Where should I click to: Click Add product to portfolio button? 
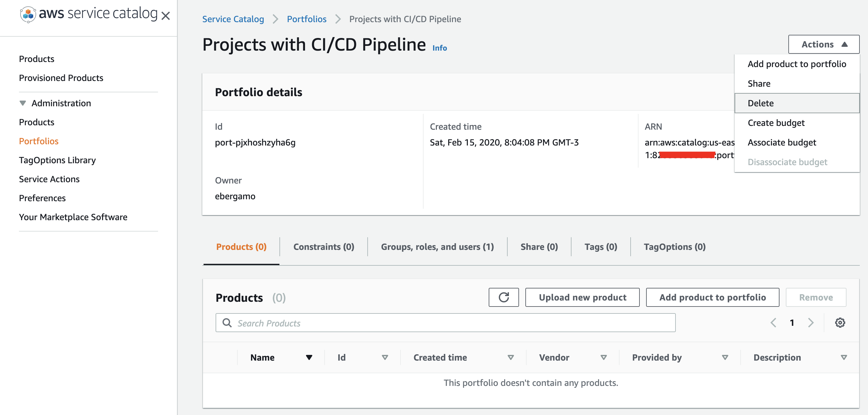pos(712,297)
